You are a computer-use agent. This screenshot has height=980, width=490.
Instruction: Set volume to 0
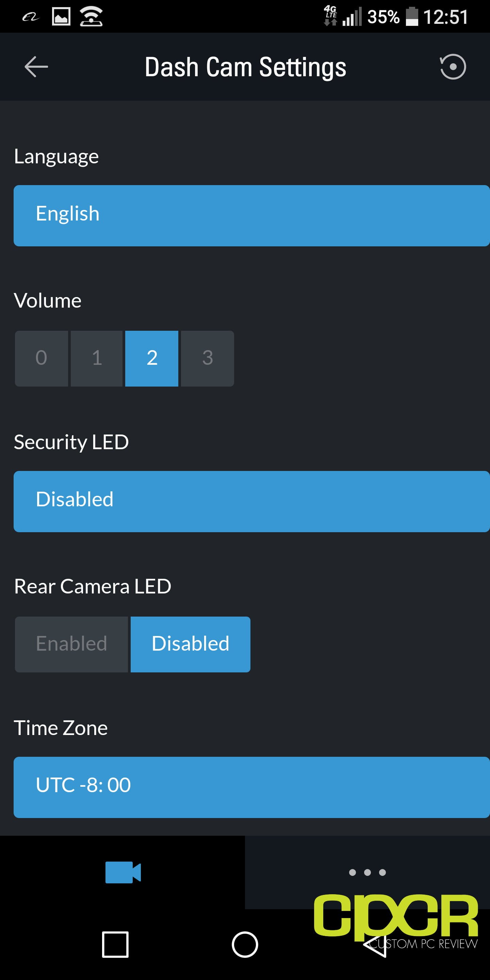point(42,358)
